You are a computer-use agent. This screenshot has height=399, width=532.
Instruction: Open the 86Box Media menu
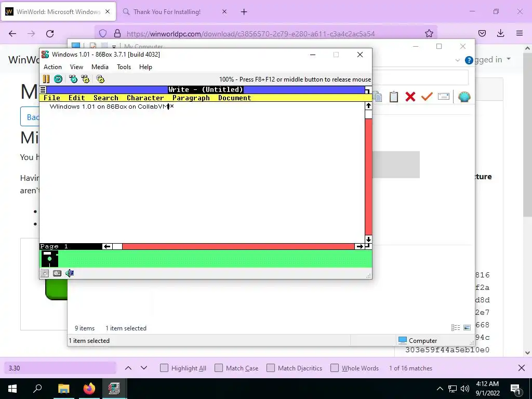[100, 67]
